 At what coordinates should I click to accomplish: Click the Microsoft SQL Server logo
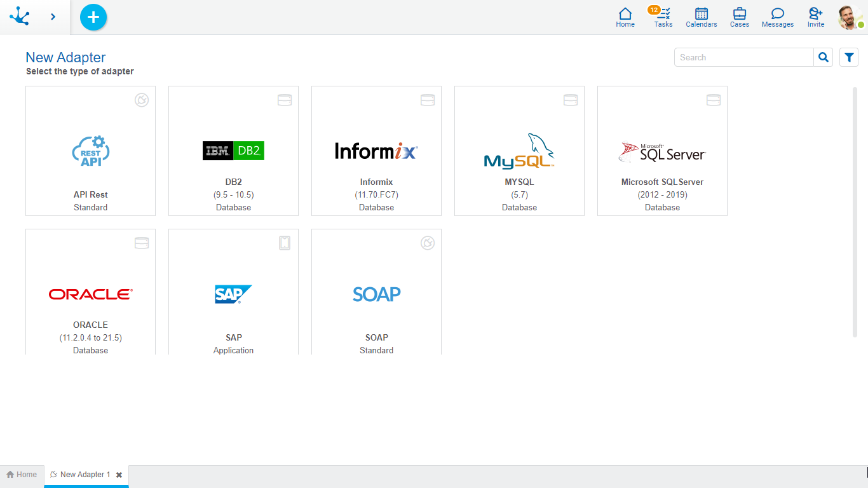point(662,152)
